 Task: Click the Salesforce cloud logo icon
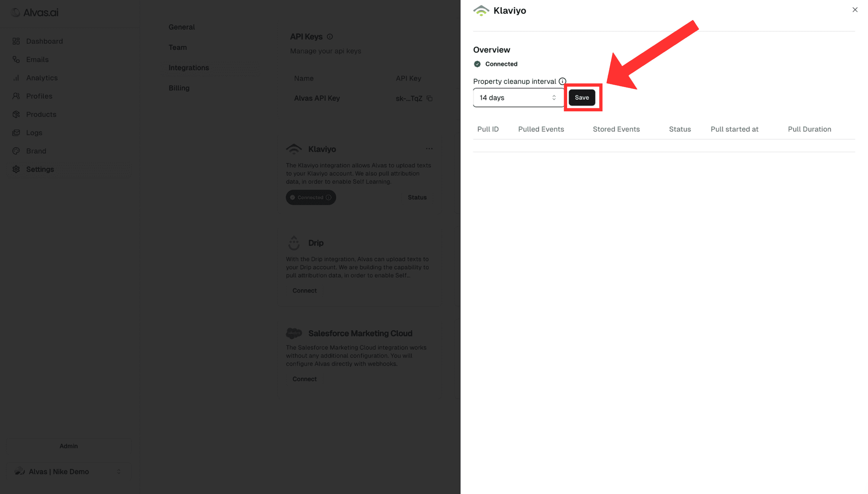(294, 333)
